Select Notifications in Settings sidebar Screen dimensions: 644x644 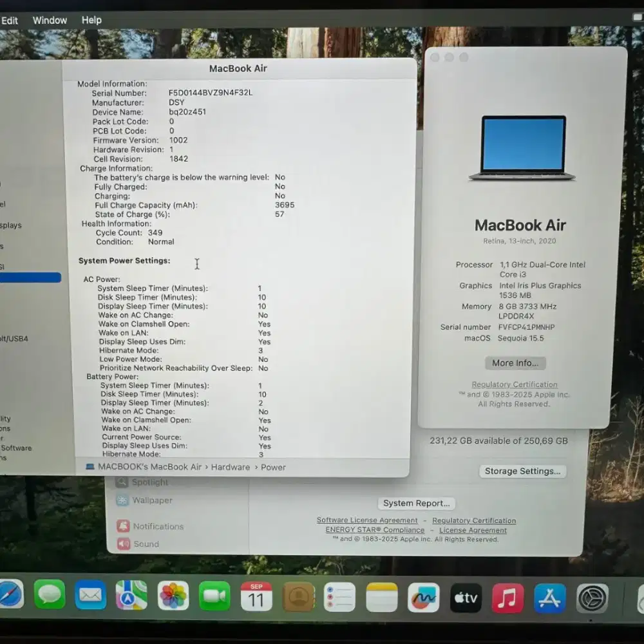coord(158,526)
